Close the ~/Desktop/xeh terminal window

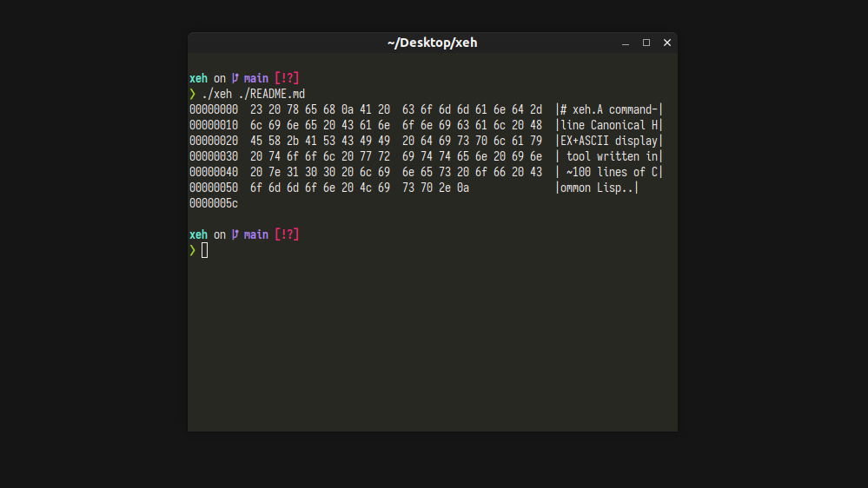pos(667,43)
